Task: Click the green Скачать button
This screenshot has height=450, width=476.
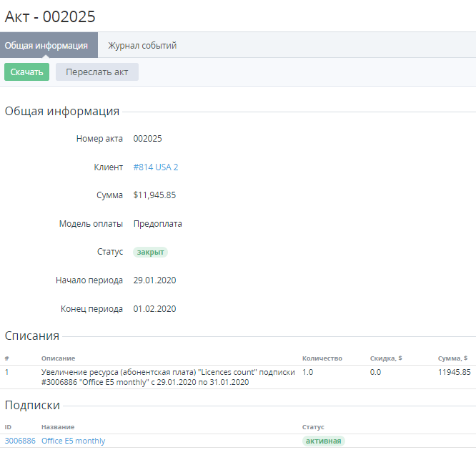Action: coord(26,72)
